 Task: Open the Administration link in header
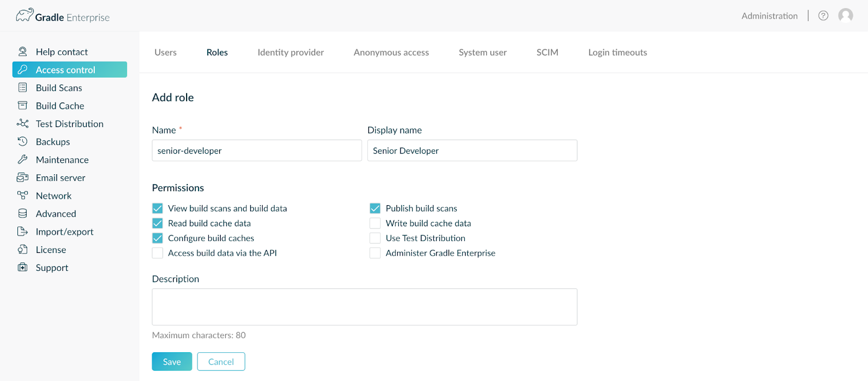pos(769,16)
